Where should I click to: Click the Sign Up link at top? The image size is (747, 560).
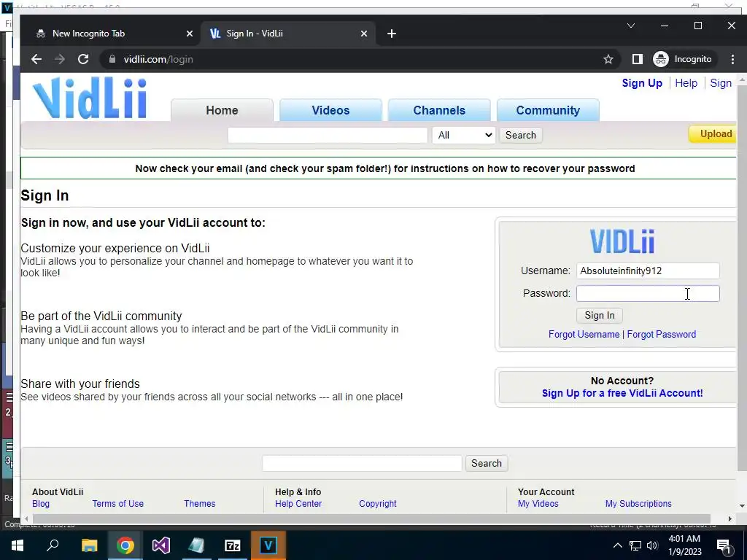click(x=642, y=83)
